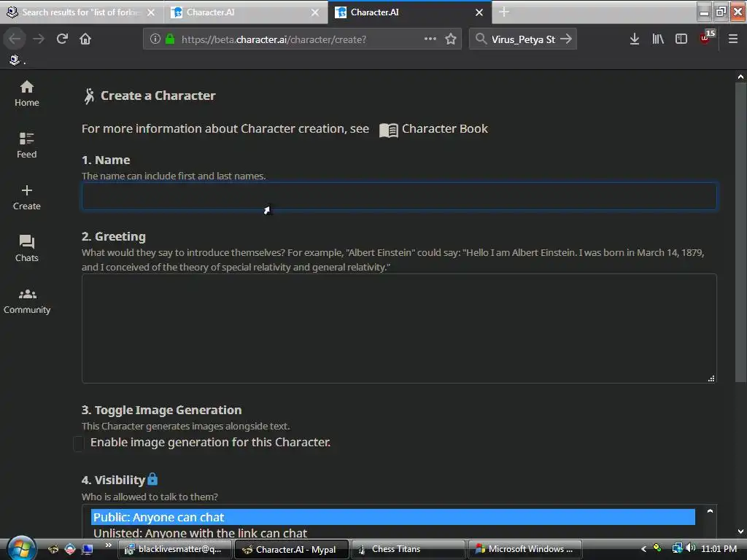Click the Create plus icon in sidebar
747x560 pixels.
tap(27, 190)
